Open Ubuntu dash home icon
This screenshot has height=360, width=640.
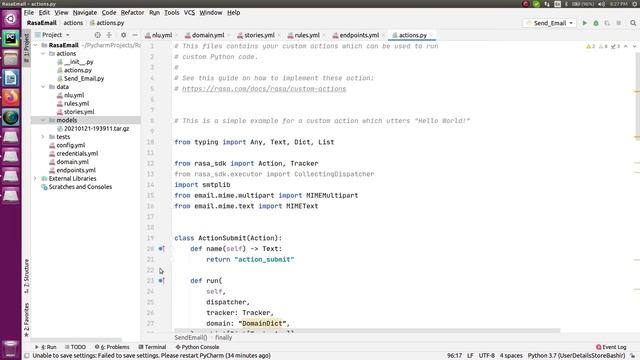point(11,18)
